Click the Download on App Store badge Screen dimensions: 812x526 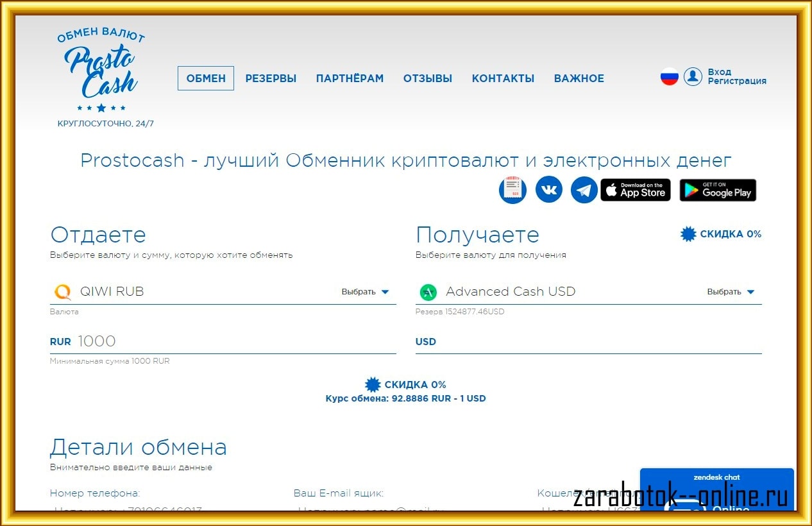[x=635, y=191]
